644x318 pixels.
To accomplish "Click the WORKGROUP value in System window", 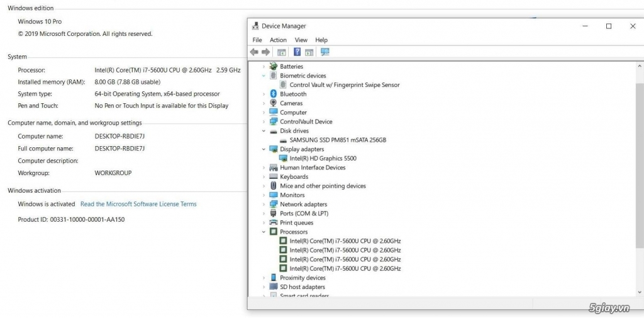I will (113, 173).
